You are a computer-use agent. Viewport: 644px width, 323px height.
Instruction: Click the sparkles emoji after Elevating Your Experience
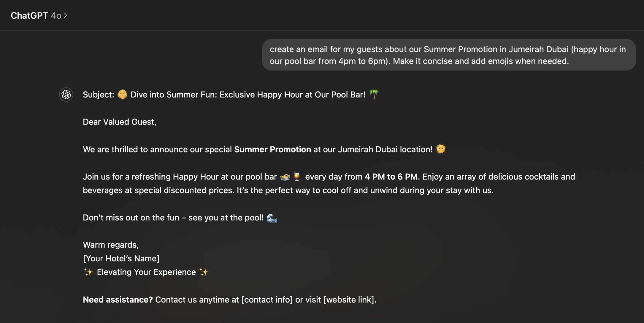pos(204,272)
